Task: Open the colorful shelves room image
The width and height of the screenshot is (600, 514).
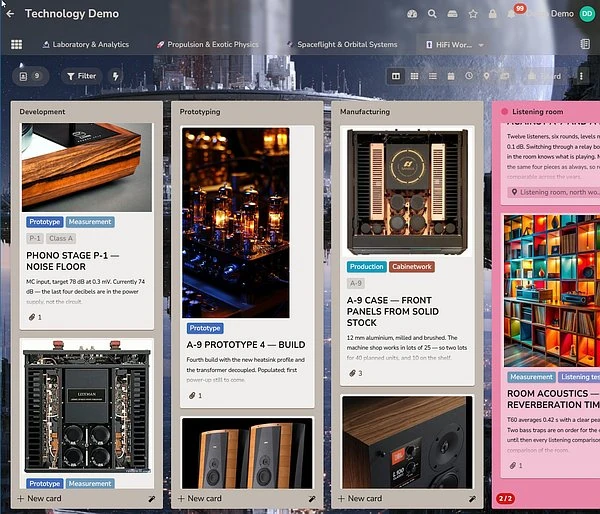Action: coord(552,290)
